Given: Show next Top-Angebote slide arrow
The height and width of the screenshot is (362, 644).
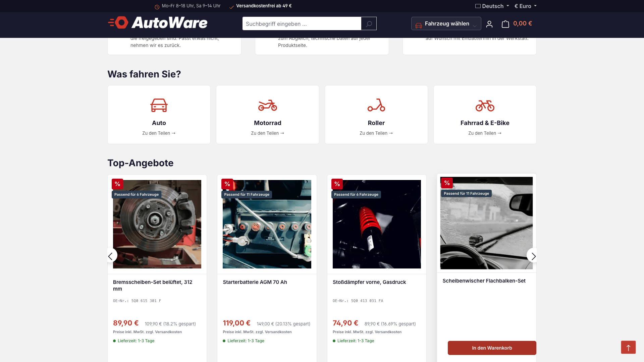Looking at the screenshot, I should (x=533, y=256).
